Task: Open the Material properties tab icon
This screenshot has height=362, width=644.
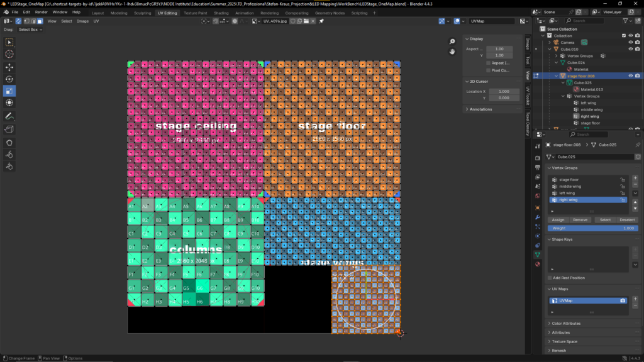Action: 538,265
